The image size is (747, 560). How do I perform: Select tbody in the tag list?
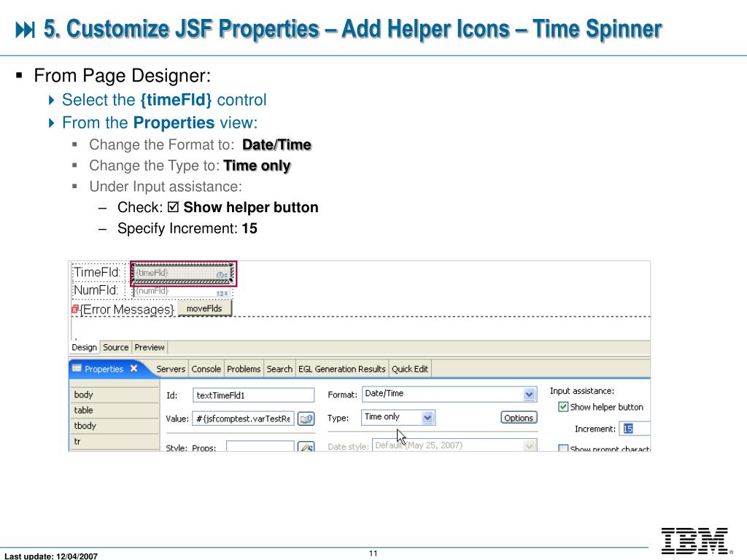(x=115, y=426)
